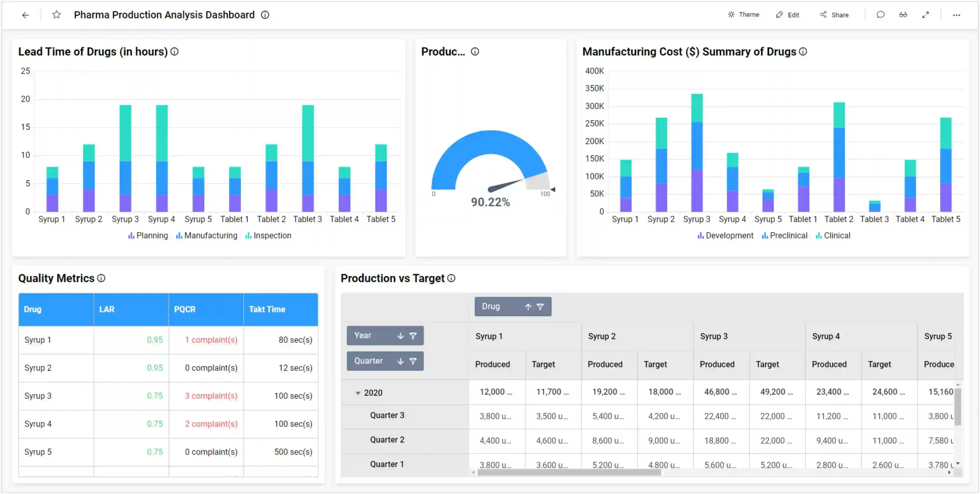Click pivot table horizontal scrollbar
Viewport: 980px width, 494px height.
pyautogui.click(x=569, y=473)
